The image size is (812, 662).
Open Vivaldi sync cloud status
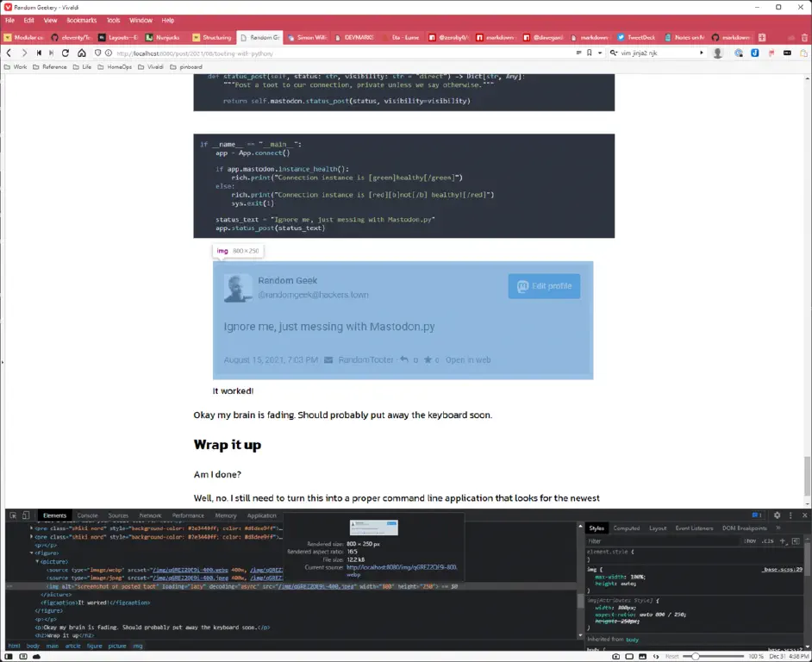[37, 656]
